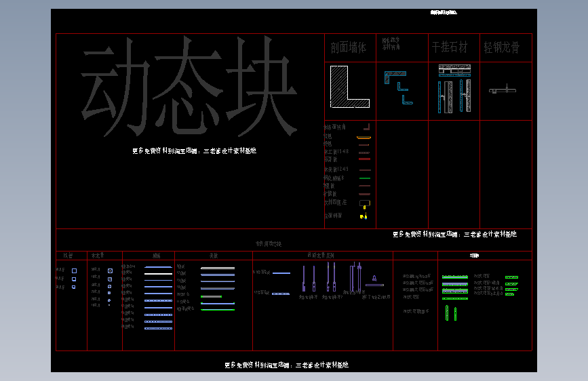Select the brown corner symbol atop the legend
The image size is (588, 381).
point(367,127)
